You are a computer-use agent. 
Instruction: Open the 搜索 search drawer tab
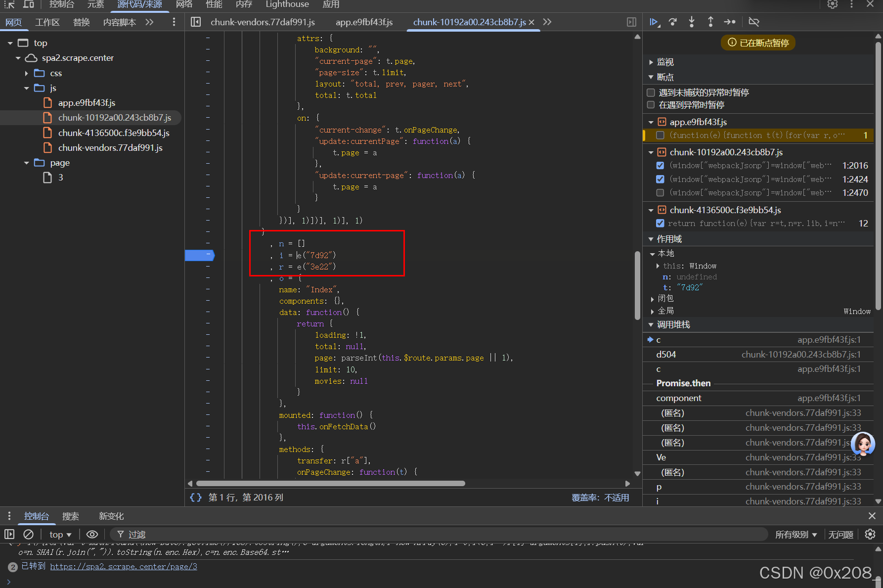coord(71,516)
